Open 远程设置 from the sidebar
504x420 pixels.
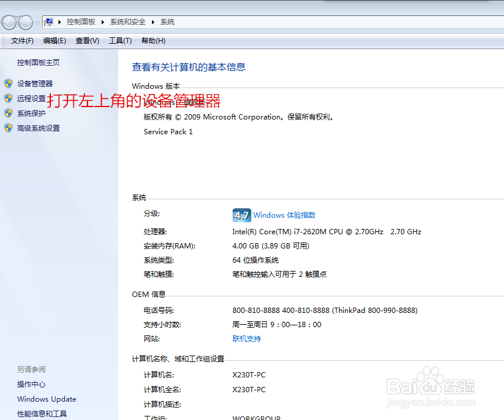pos(31,99)
